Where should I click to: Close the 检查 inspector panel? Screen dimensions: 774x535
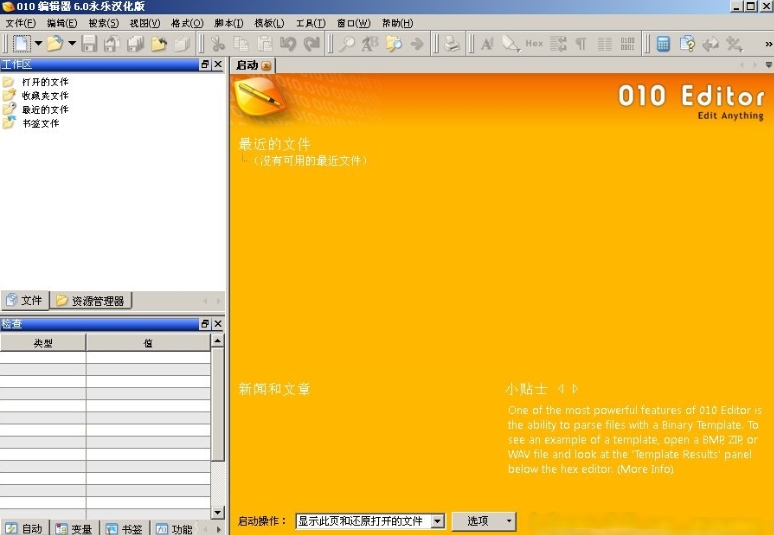[218, 324]
